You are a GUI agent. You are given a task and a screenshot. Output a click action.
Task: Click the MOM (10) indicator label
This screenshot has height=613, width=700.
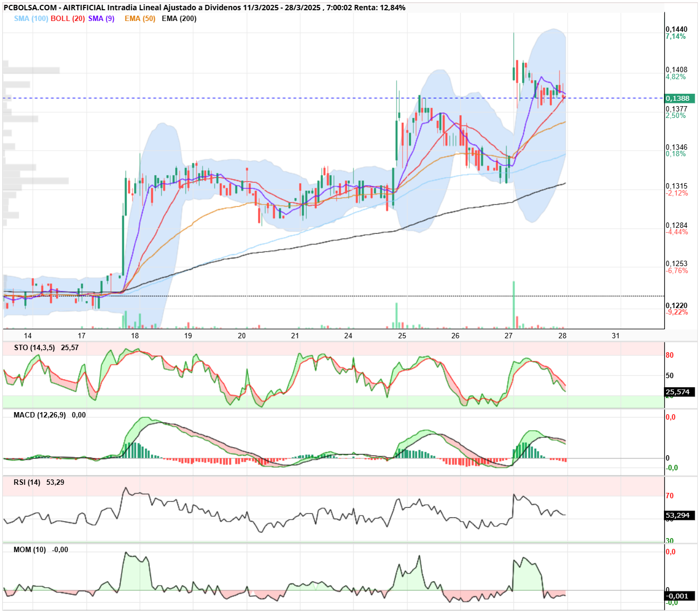(x=30, y=549)
